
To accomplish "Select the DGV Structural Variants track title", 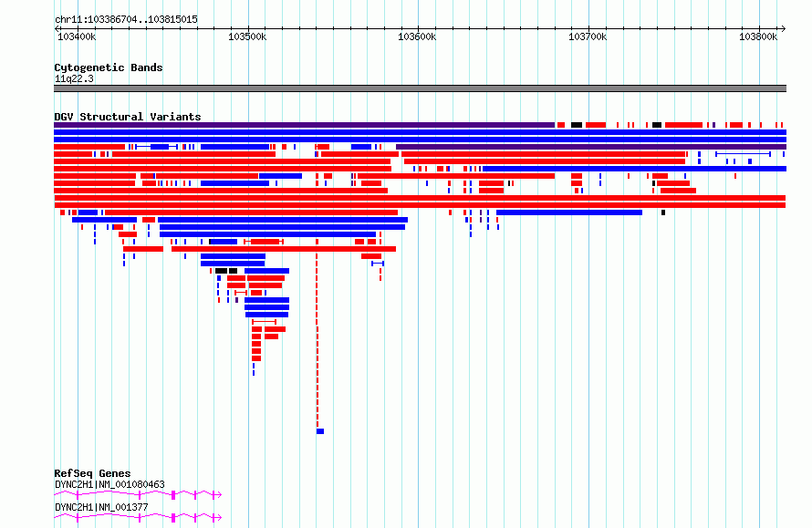I will point(128,117).
